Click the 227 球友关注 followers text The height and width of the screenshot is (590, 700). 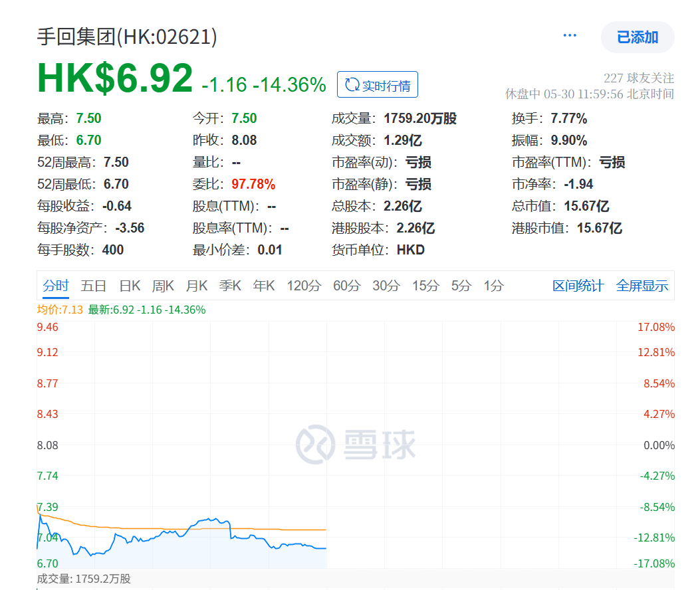pos(639,78)
